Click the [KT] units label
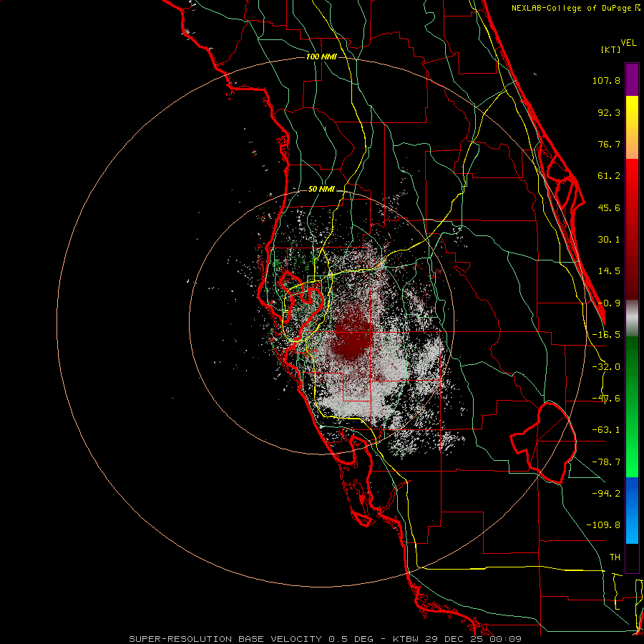Image resolution: width=644 pixels, height=644 pixels. [611, 49]
